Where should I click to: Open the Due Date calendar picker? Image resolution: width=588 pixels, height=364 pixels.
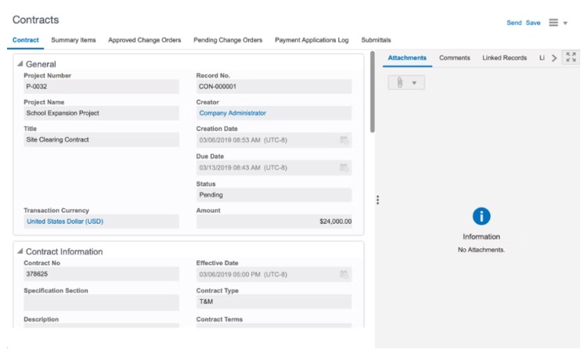pyautogui.click(x=344, y=168)
